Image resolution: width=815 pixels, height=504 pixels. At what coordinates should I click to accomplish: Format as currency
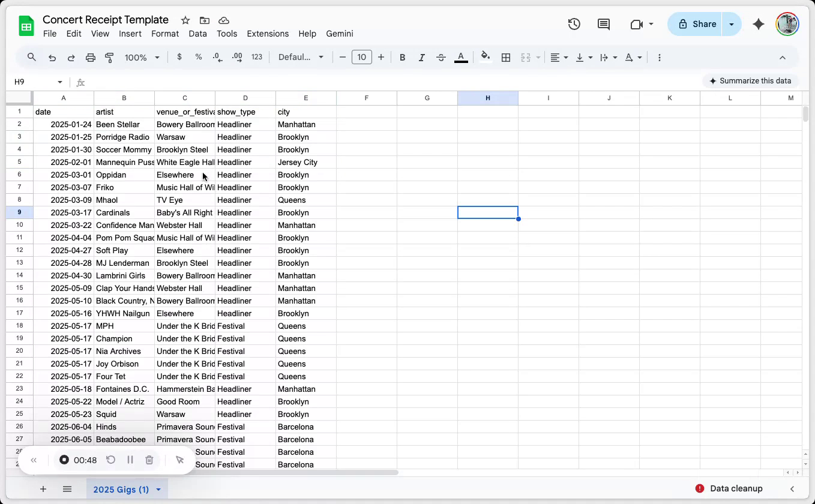click(x=179, y=57)
